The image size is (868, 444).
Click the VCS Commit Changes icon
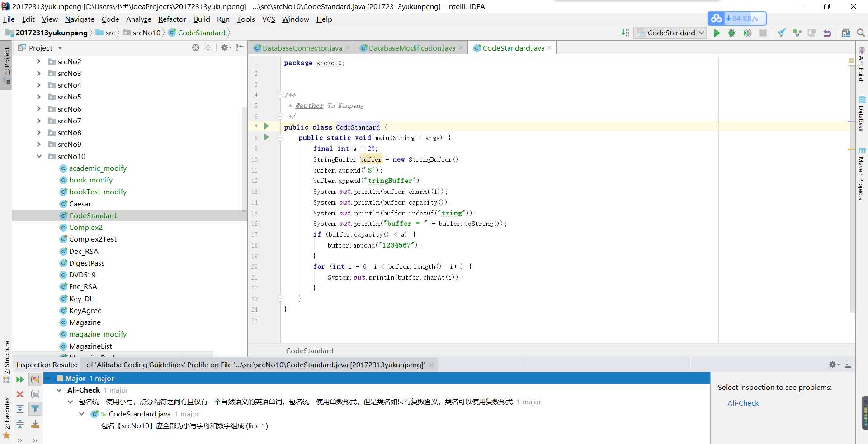tap(797, 33)
